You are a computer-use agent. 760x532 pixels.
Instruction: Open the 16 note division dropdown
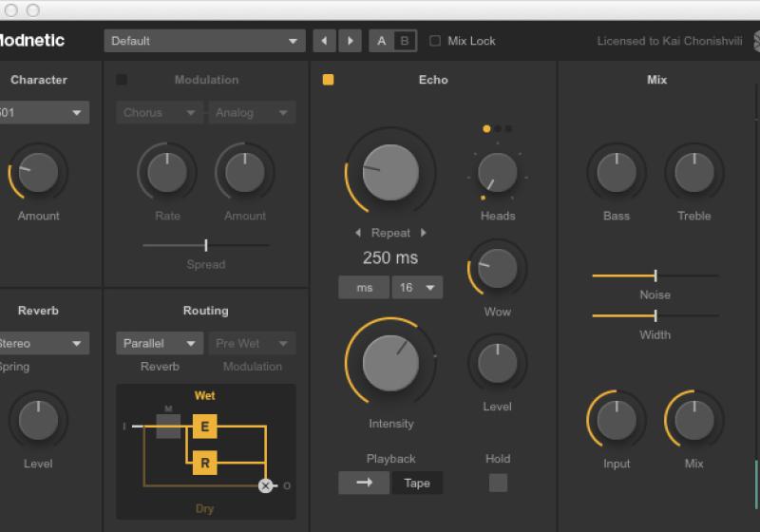coord(417,288)
